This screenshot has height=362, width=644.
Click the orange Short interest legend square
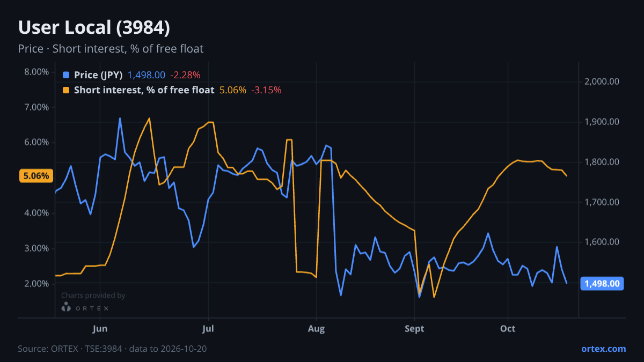(66, 90)
